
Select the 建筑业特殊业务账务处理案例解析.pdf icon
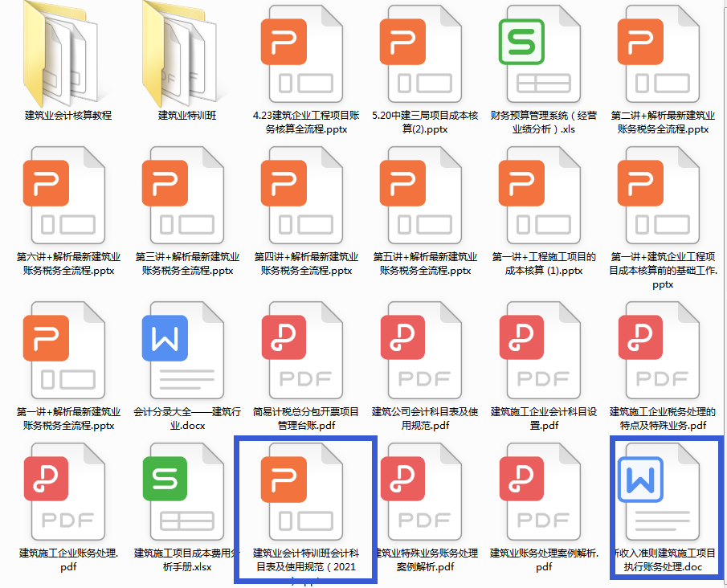(420, 492)
